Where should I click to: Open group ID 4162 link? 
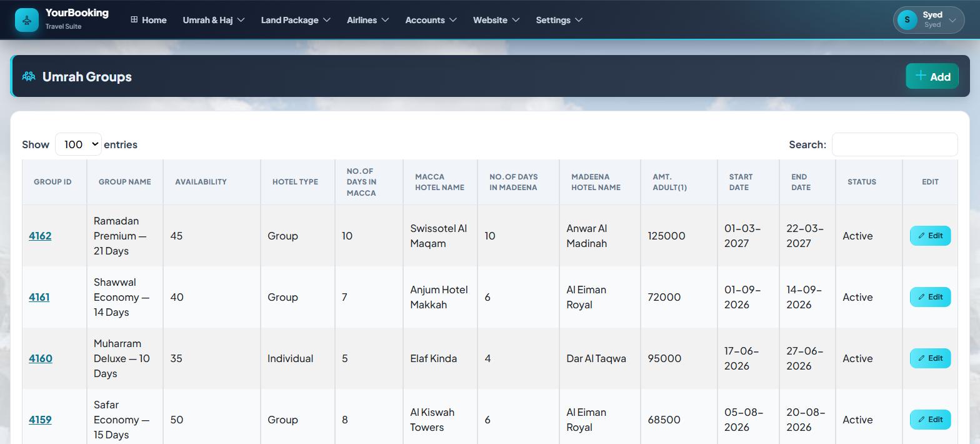pos(40,236)
